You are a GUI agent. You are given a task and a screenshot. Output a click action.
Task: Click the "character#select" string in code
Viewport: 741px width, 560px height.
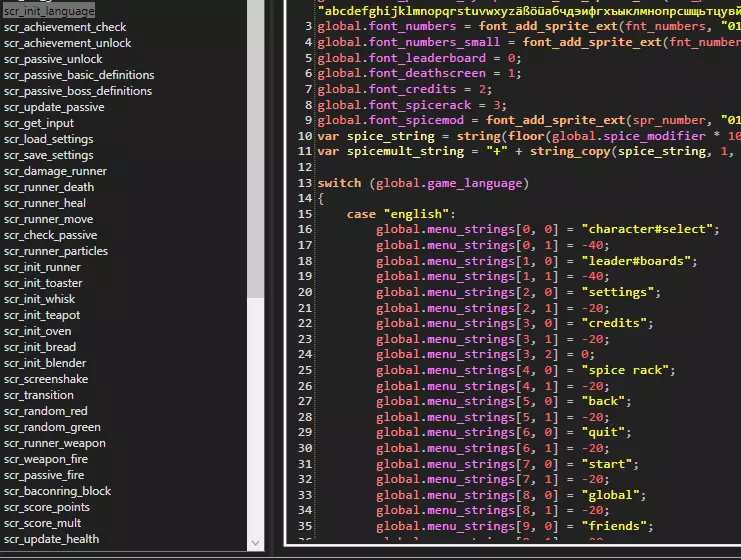click(646, 229)
